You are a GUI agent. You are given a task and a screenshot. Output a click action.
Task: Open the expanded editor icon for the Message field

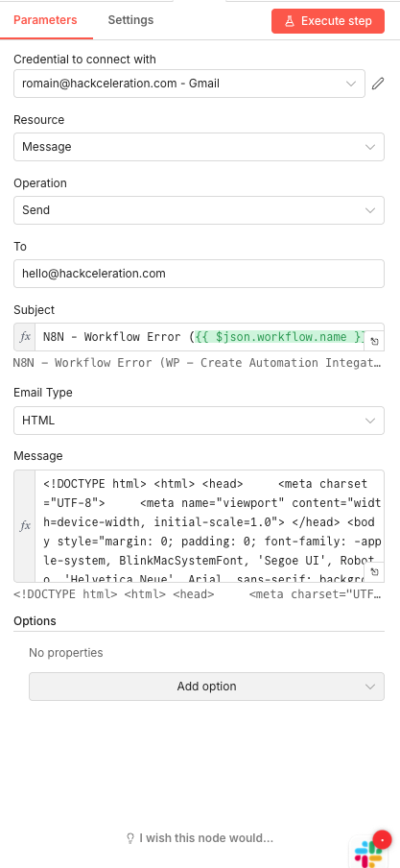coord(374,572)
